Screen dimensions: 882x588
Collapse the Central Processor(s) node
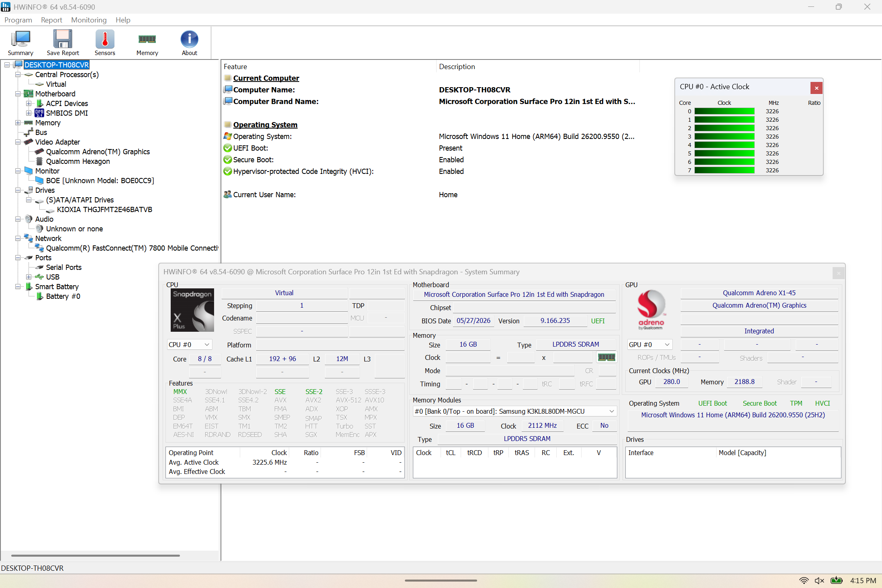click(x=18, y=74)
